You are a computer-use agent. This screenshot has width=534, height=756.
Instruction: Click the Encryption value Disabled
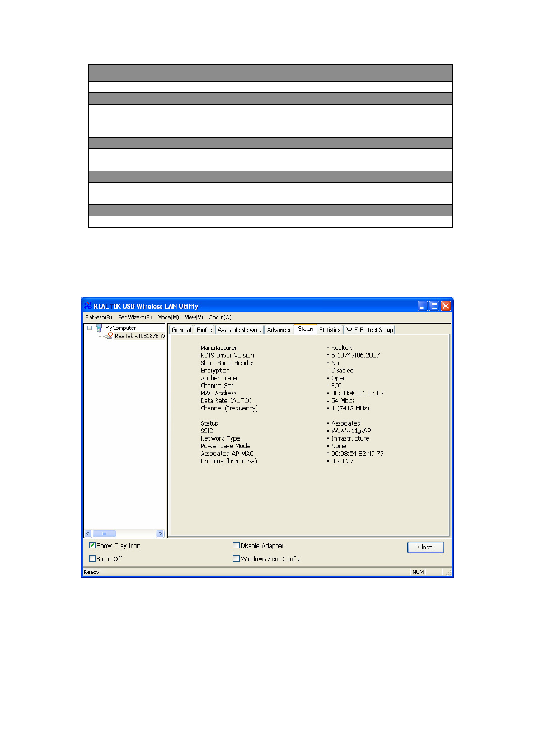pos(343,371)
